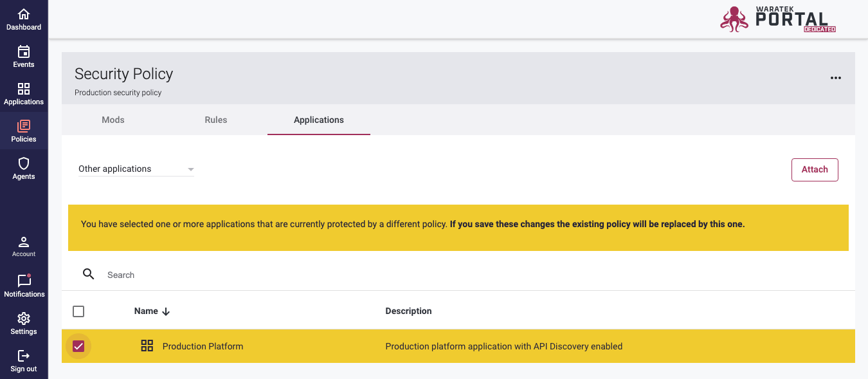
Task: Click the Production security policy subtitle
Action: pyautogui.click(x=118, y=93)
